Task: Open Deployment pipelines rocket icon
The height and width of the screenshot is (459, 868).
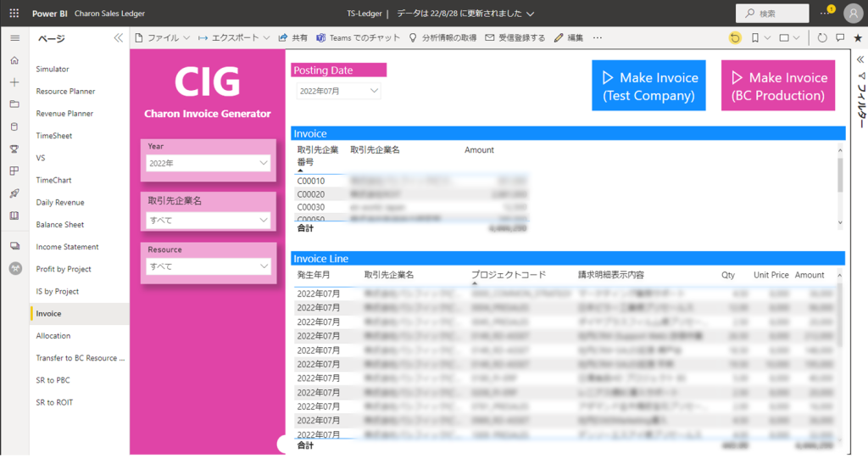Action: click(x=15, y=193)
